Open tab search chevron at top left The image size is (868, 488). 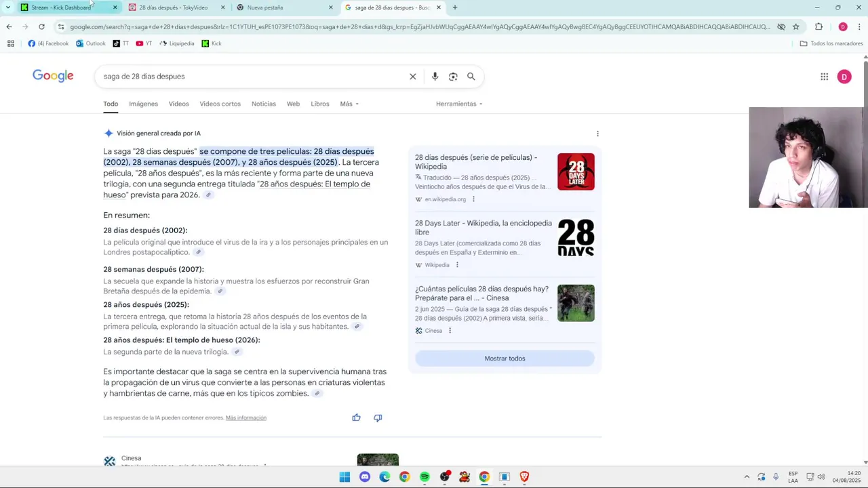[7, 7]
